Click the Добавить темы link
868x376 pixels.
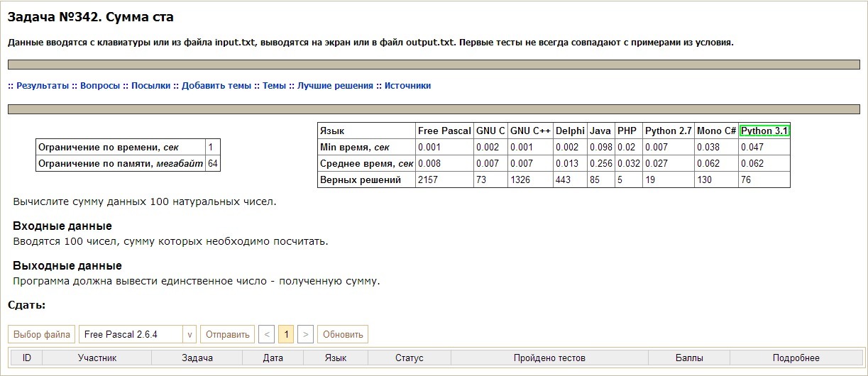[216, 86]
